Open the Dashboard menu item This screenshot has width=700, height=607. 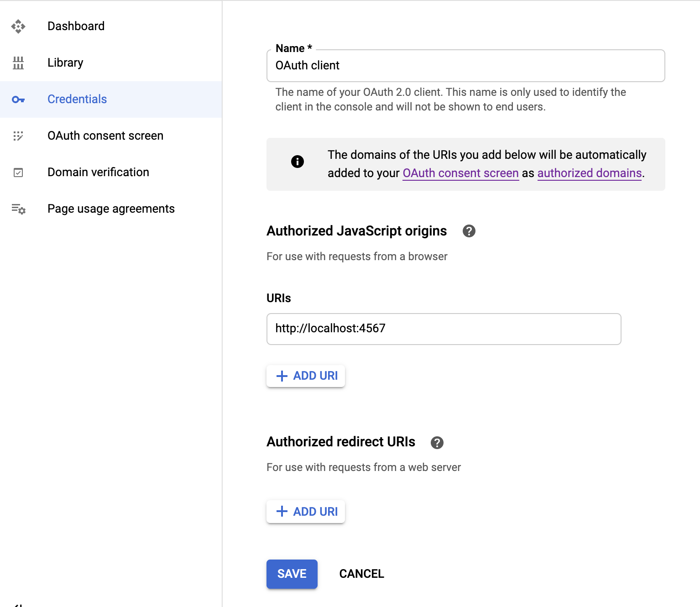point(76,26)
